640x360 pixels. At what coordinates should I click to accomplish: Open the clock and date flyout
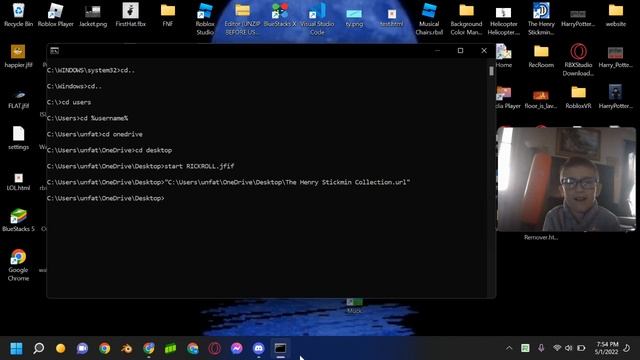[607, 348]
